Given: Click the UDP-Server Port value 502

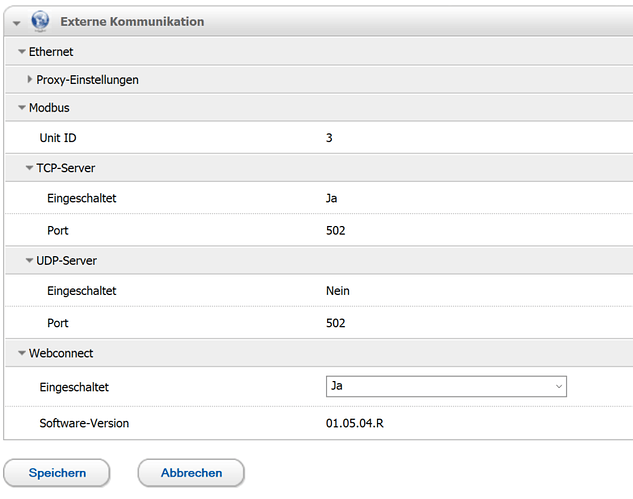Looking at the screenshot, I should tap(335, 323).
